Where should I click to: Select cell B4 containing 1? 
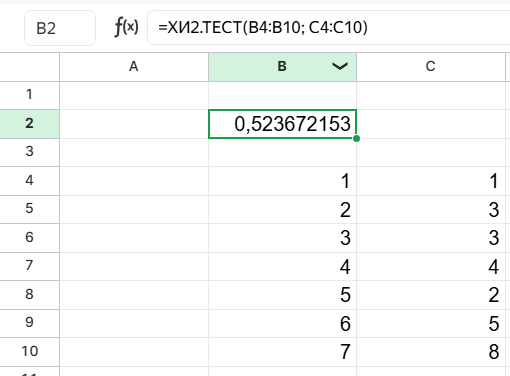pos(282,181)
